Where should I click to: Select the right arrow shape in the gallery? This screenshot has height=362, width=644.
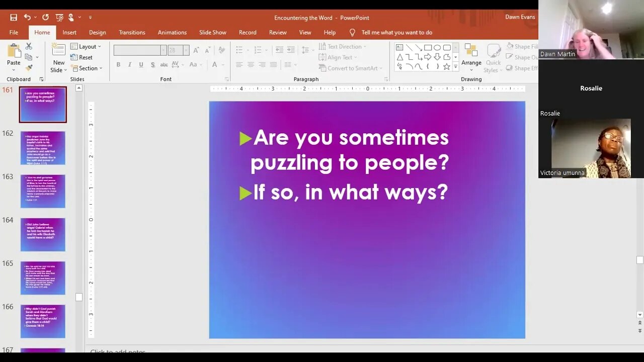tap(428, 57)
